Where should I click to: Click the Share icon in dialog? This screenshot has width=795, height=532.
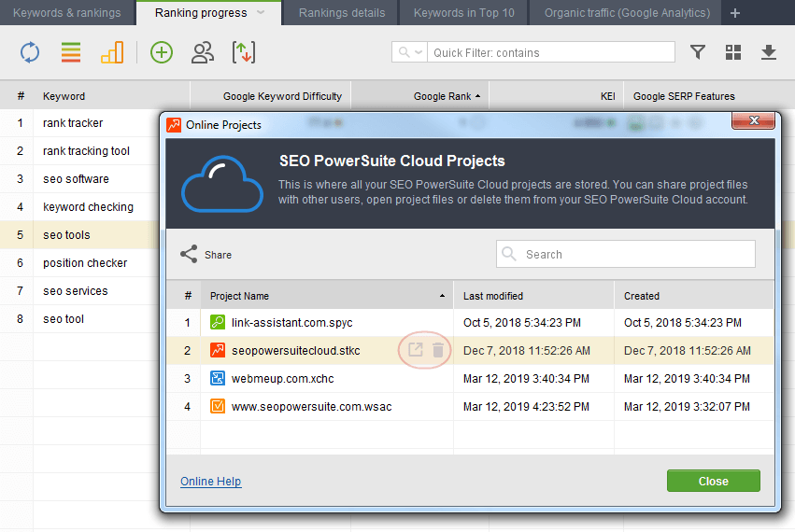click(189, 255)
